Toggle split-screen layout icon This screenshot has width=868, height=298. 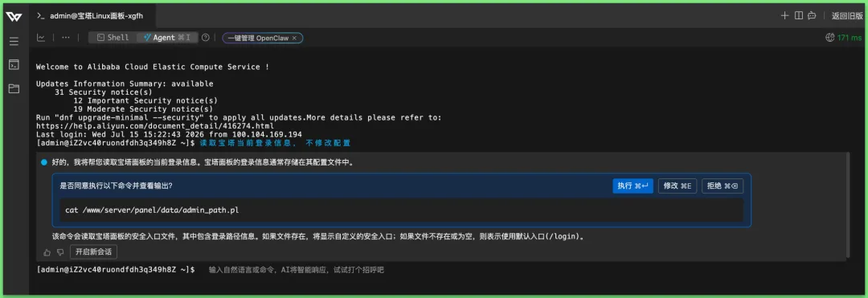click(799, 15)
